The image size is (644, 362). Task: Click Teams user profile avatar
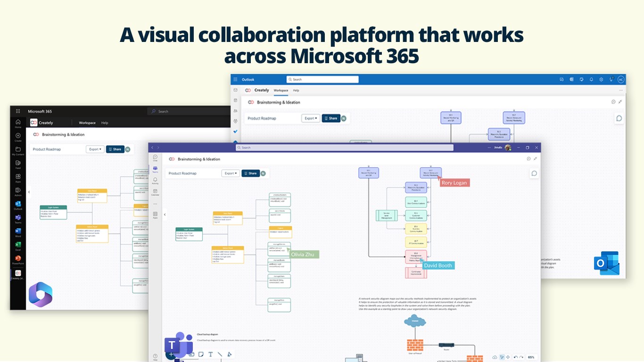pyautogui.click(x=508, y=148)
